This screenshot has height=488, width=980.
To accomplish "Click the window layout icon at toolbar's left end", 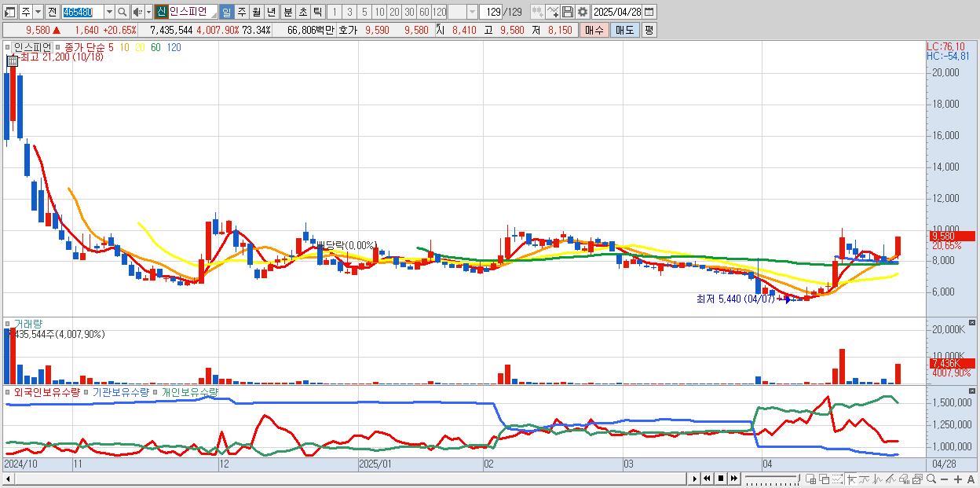I will [x=10, y=12].
